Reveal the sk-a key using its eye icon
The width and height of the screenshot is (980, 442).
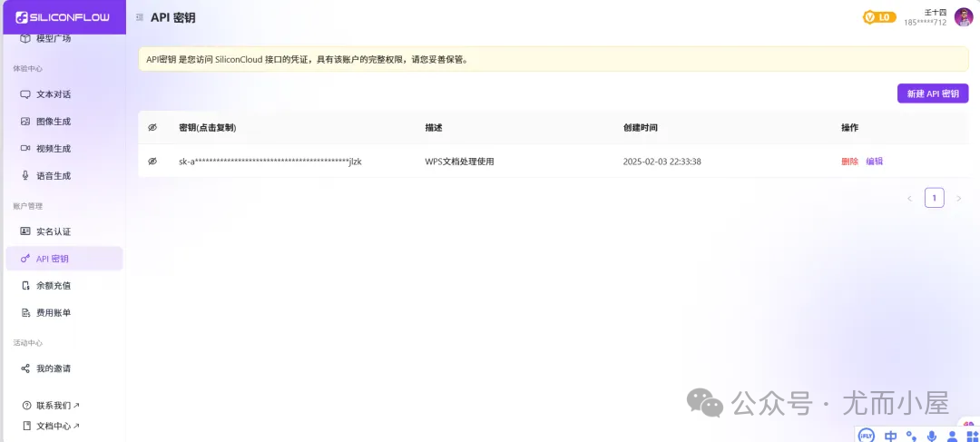152,162
